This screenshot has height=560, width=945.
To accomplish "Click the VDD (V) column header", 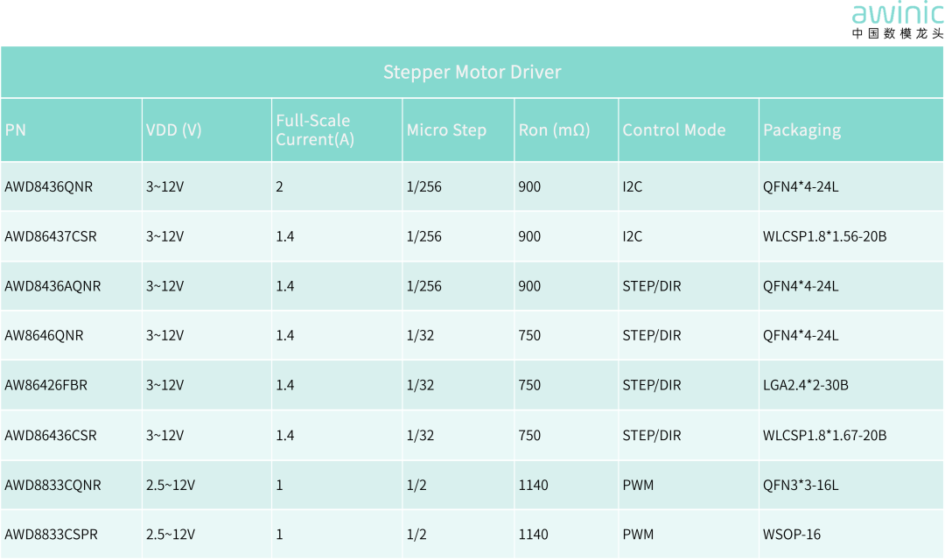I will pyautogui.click(x=173, y=130).
